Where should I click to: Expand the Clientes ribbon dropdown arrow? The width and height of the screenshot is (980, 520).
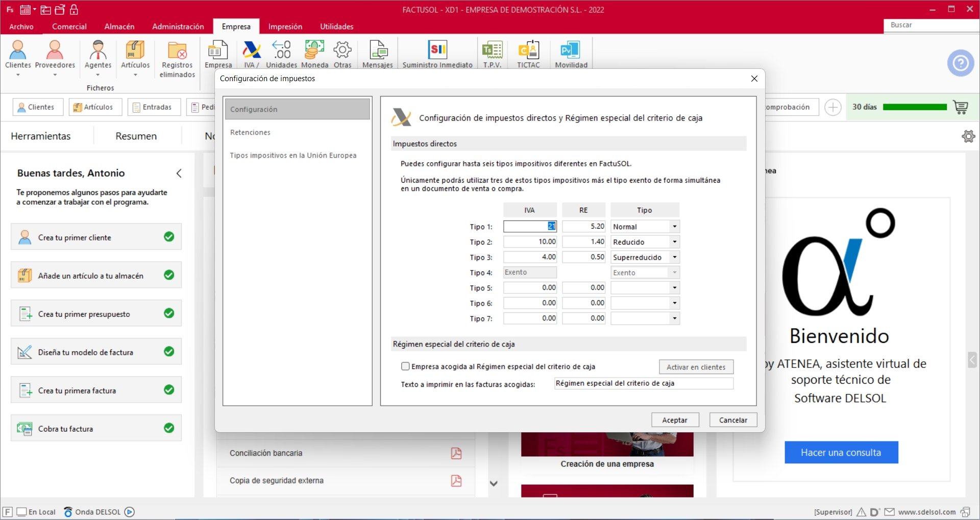[x=18, y=75]
